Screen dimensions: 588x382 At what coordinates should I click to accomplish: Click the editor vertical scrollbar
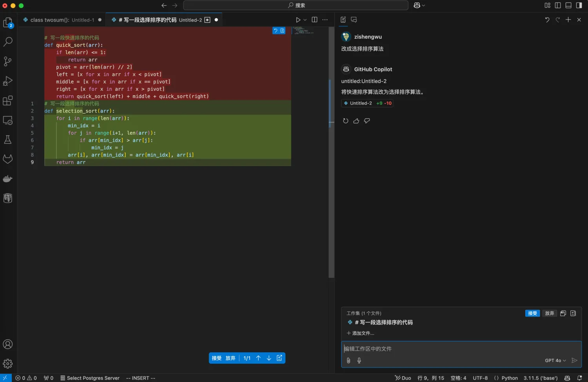[x=332, y=153]
